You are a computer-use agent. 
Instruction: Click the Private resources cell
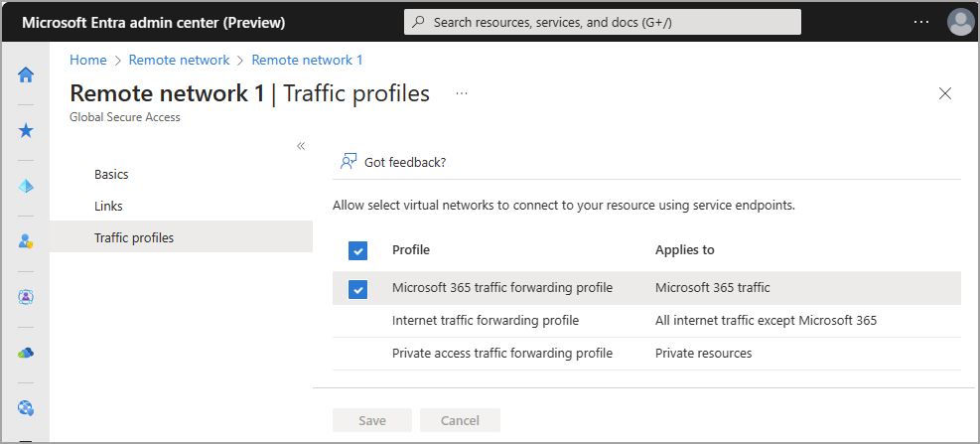(703, 354)
